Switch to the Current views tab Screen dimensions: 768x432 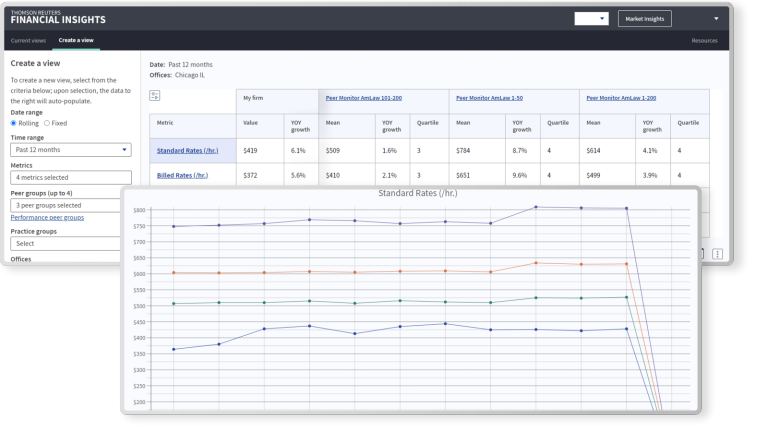tap(28, 40)
